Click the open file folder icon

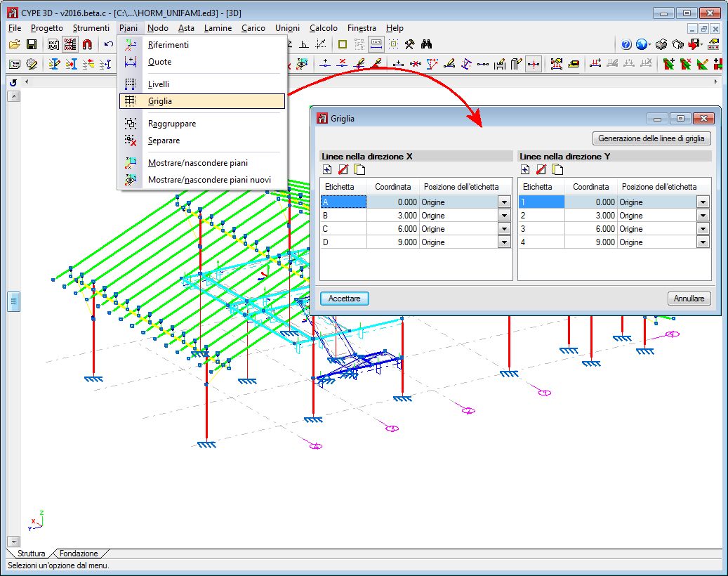(x=15, y=44)
